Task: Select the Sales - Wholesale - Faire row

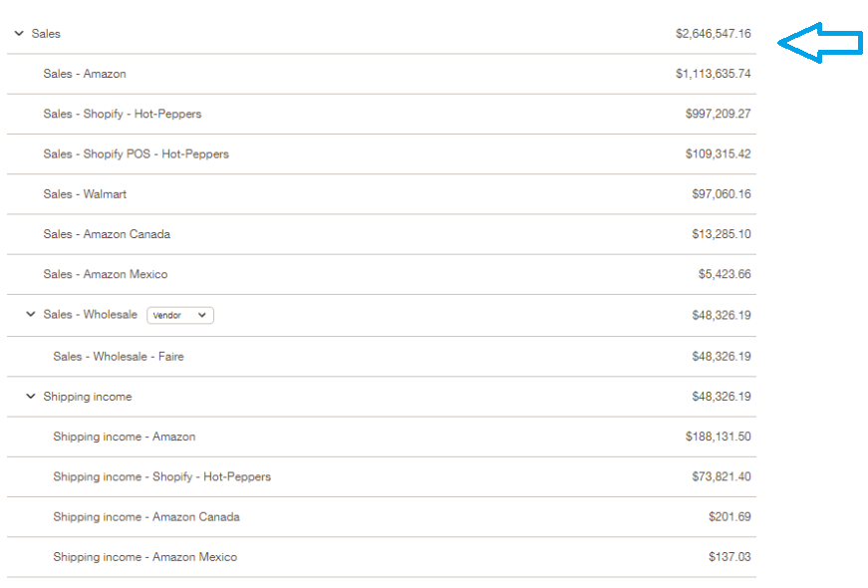Action: (119, 356)
